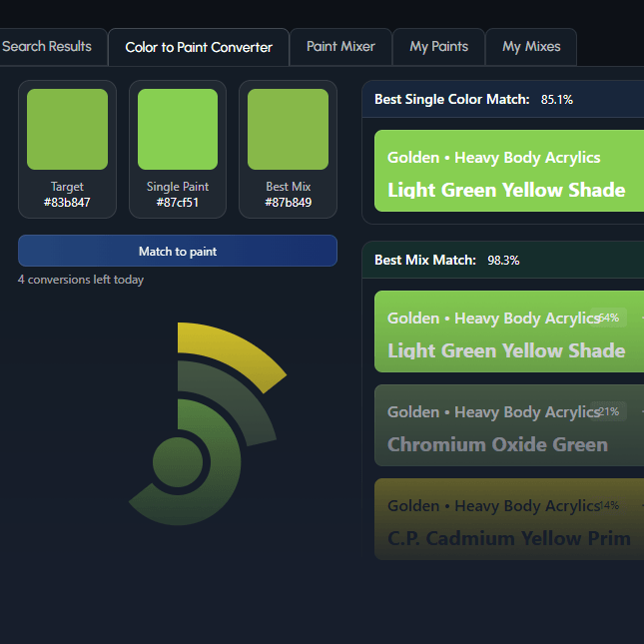Select the Single Paint color swatch
The height and width of the screenshot is (644, 644).
pos(178,129)
